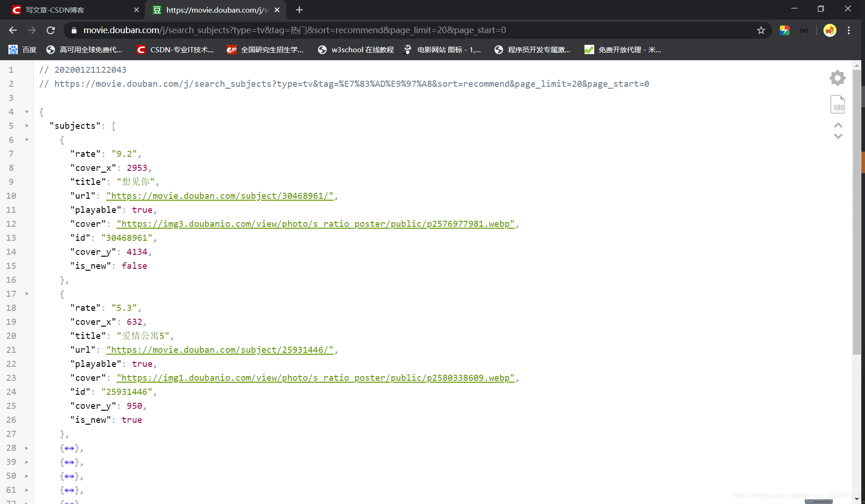View site information lock icon

74,30
